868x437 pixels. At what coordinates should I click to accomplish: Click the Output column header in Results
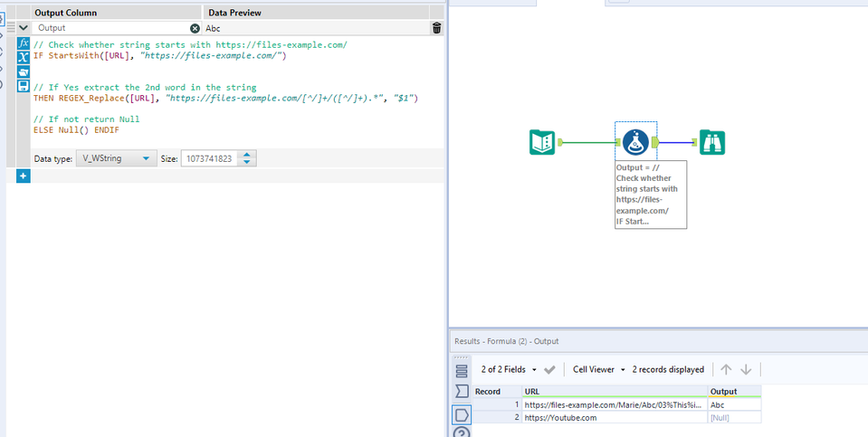735,391
